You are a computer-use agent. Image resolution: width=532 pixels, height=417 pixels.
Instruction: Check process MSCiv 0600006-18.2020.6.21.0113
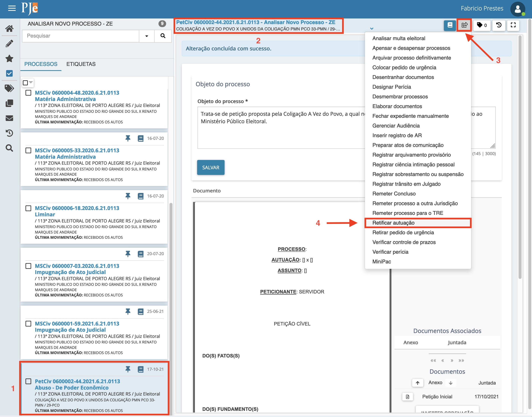click(28, 208)
